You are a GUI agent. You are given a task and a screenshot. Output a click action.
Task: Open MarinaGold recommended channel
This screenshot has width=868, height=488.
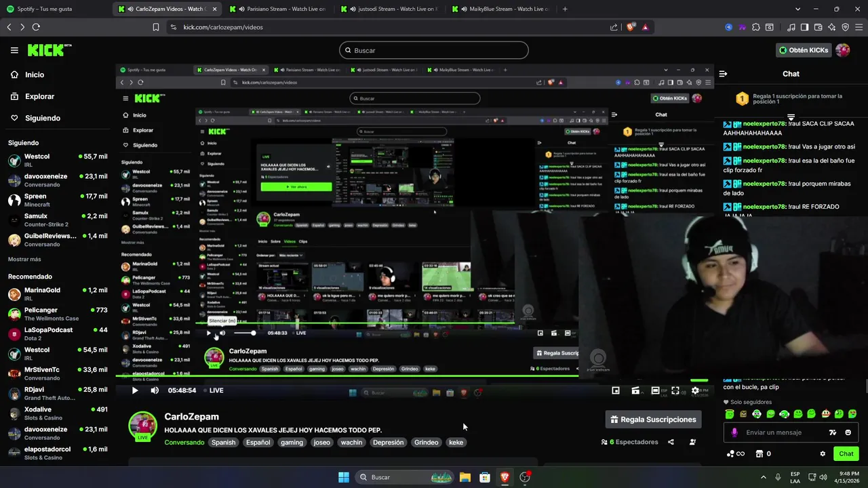(58, 293)
